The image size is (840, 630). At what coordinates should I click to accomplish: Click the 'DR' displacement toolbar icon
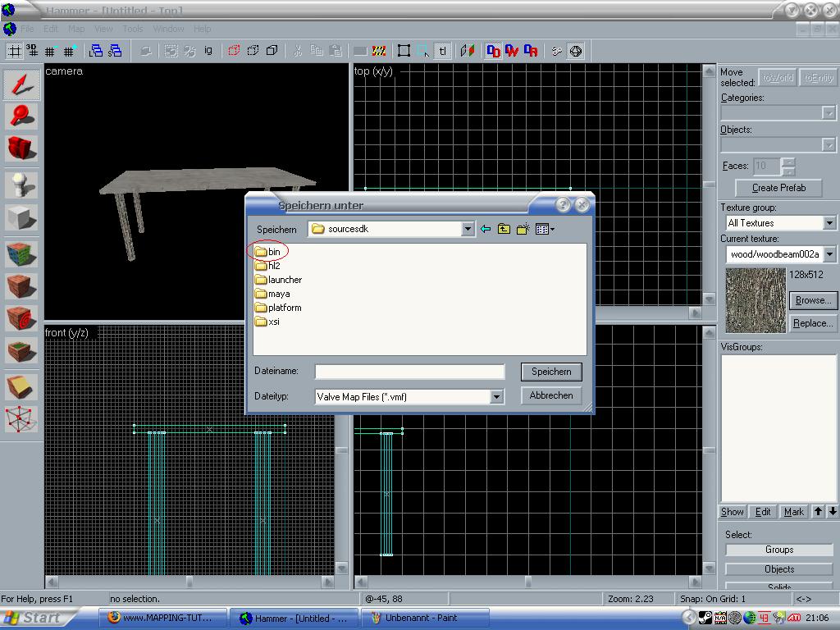point(531,51)
